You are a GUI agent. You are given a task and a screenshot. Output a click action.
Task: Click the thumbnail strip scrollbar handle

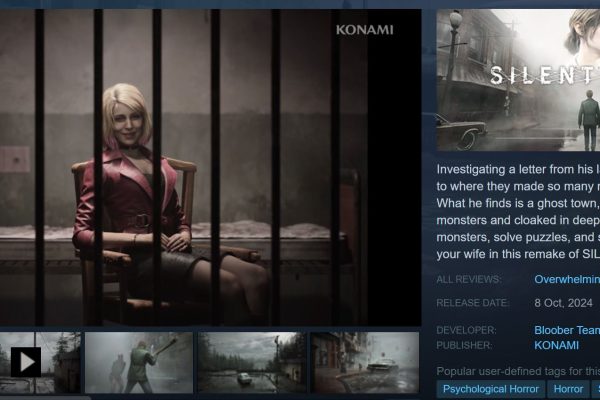point(46,398)
